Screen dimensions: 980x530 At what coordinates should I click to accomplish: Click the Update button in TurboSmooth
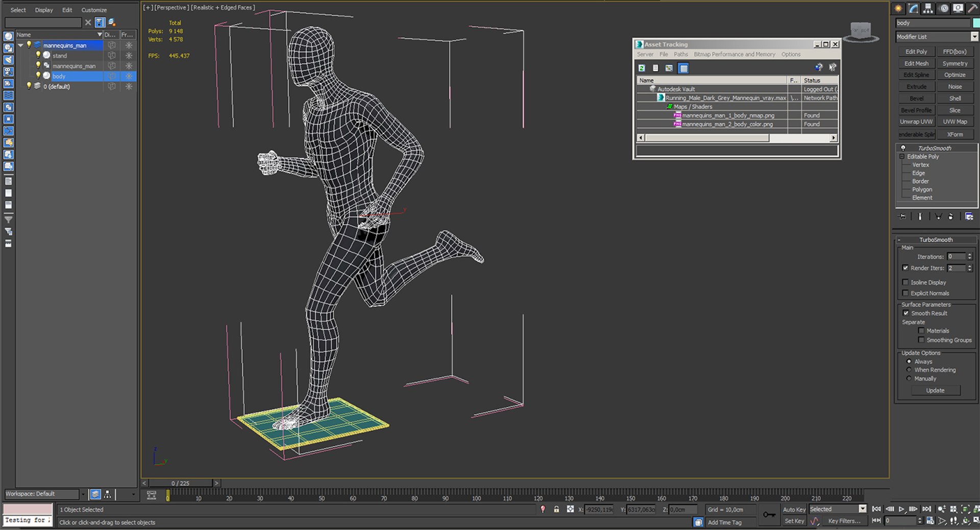[935, 391]
